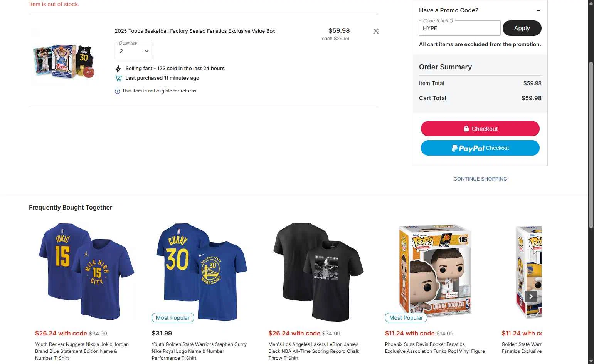Open the Quantity dropdown
This screenshot has width=594, height=364.
click(134, 51)
